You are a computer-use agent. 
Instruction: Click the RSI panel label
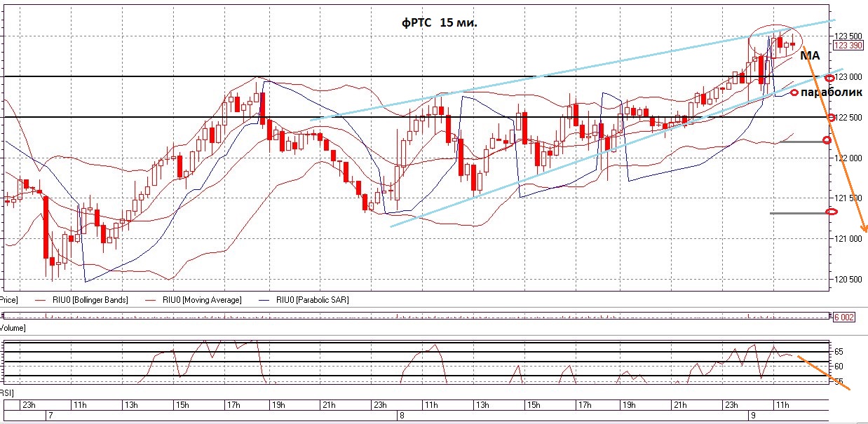[x=7, y=394]
